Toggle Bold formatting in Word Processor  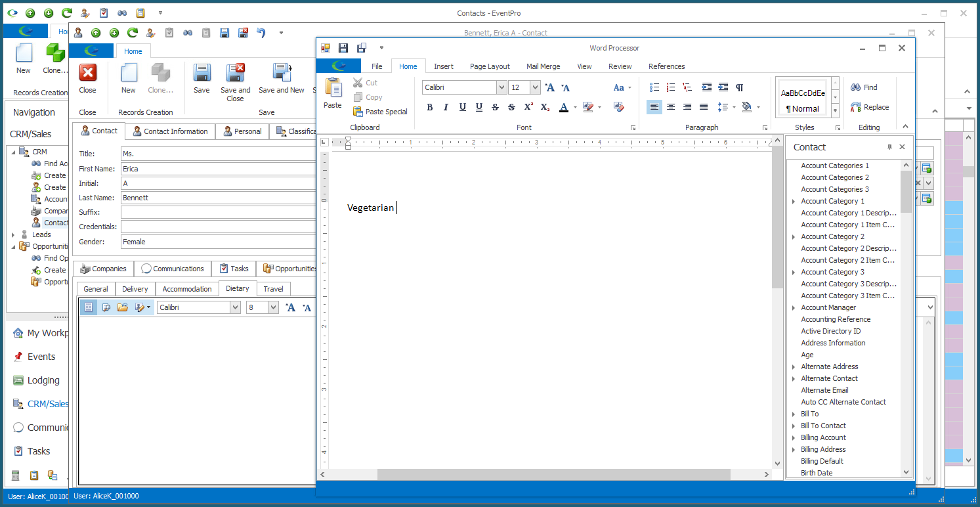tap(430, 107)
